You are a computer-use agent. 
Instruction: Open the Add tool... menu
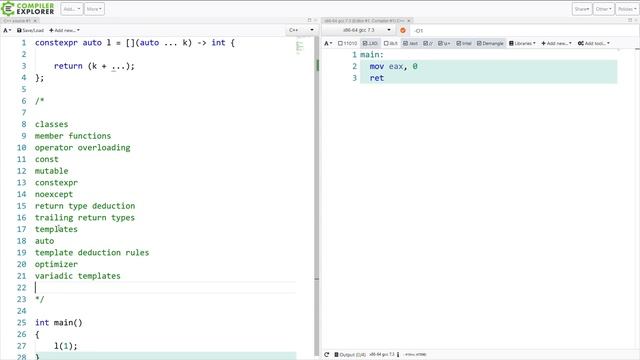click(x=594, y=43)
